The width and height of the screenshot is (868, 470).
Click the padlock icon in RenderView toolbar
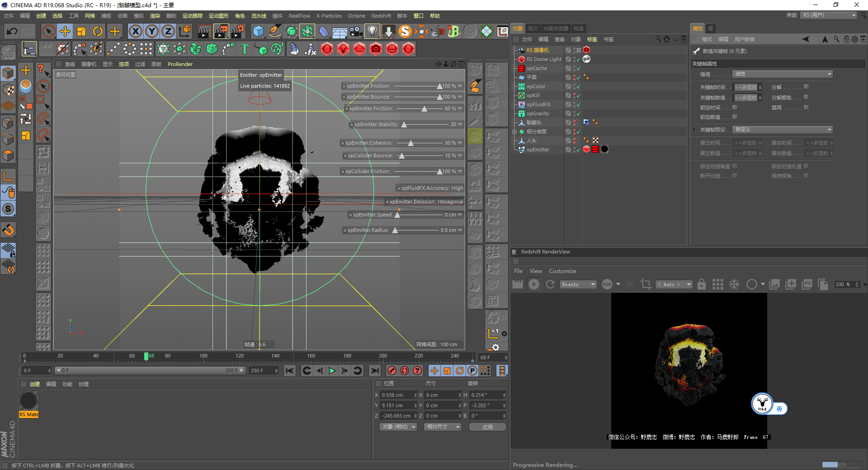pos(702,284)
